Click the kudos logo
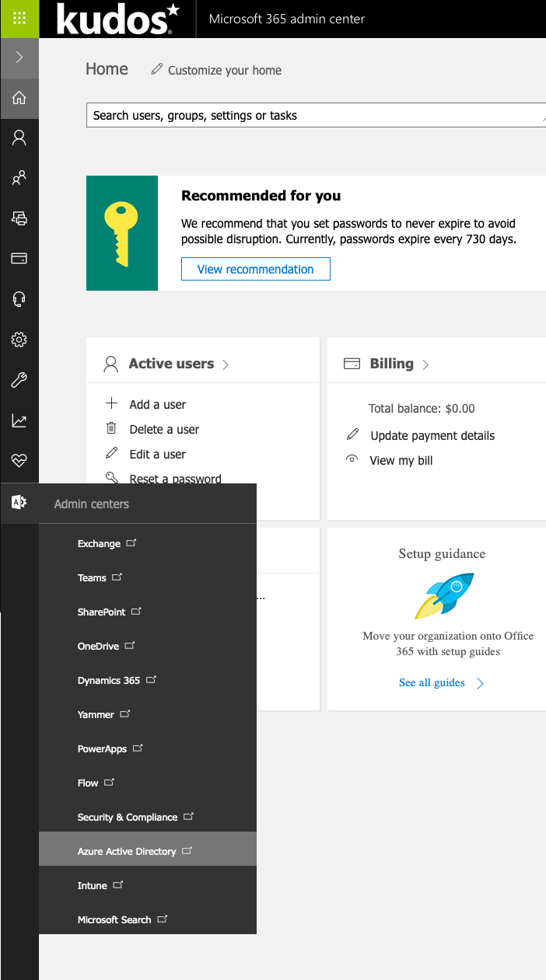The width and height of the screenshot is (546, 980). coord(118,19)
